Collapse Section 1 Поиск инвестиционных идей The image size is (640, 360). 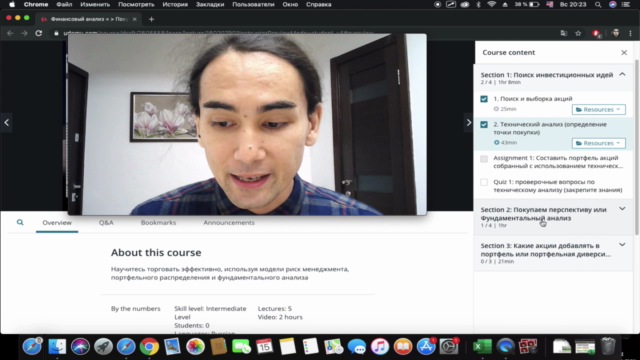(x=622, y=74)
